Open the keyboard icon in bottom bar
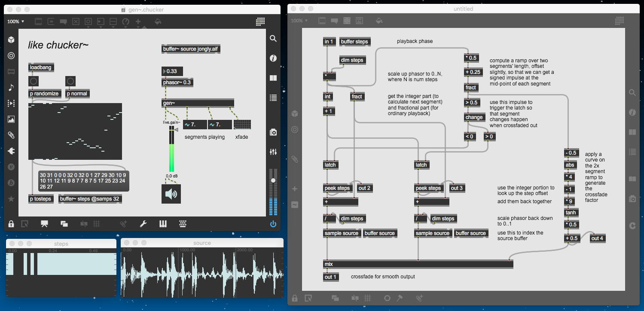The height and width of the screenshot is (311, 644). click(183, 224)
